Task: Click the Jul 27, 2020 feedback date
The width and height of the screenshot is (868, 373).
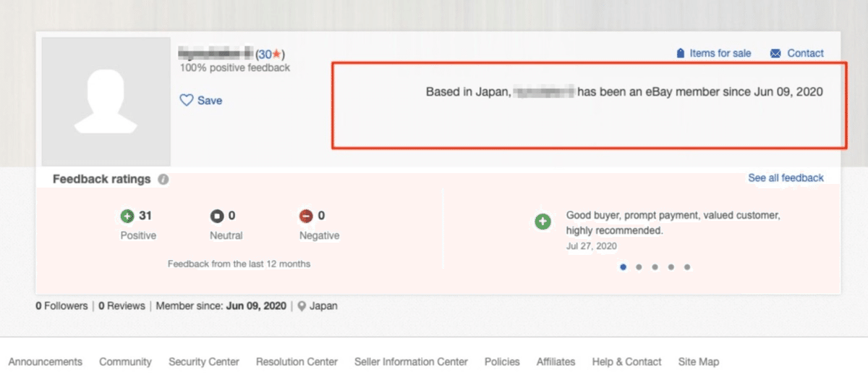Action: (x=591, y=246)
